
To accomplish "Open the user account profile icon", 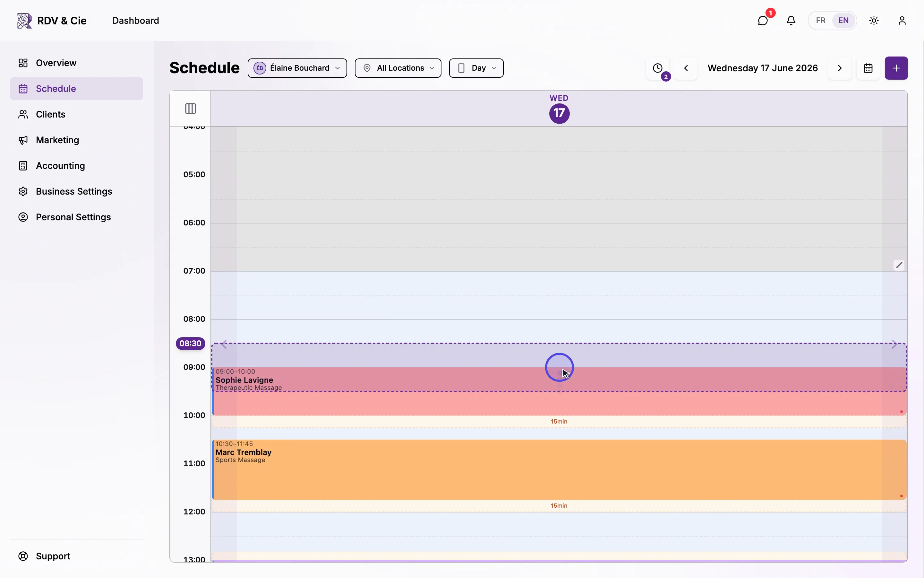I will coord(902,21).
